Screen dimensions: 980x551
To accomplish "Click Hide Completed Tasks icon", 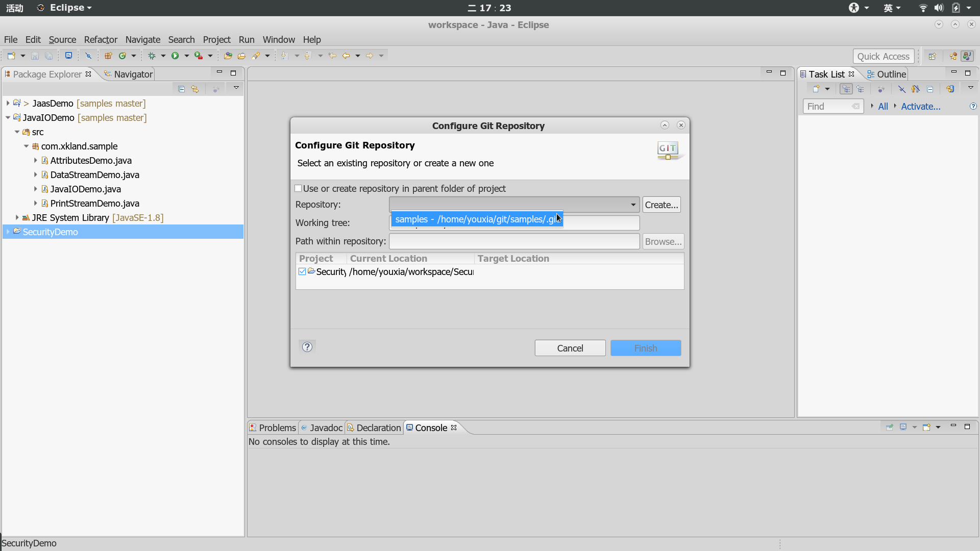I will click(x=902, y=89).
